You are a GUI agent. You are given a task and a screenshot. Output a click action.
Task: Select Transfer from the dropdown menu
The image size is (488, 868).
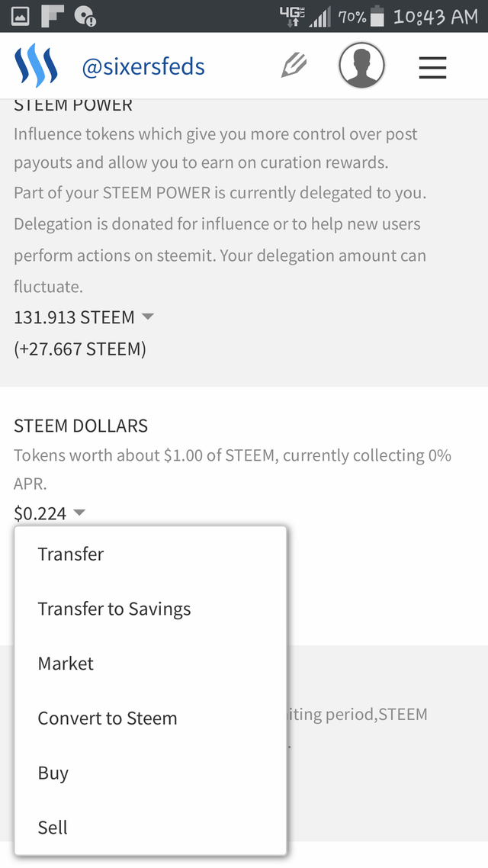click(71, 555)
